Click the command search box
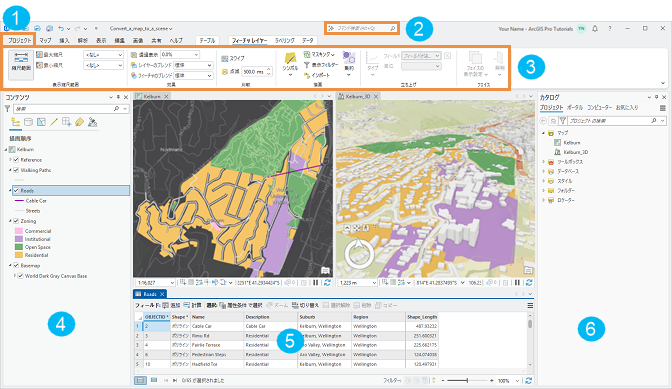 tap(362, 28)
